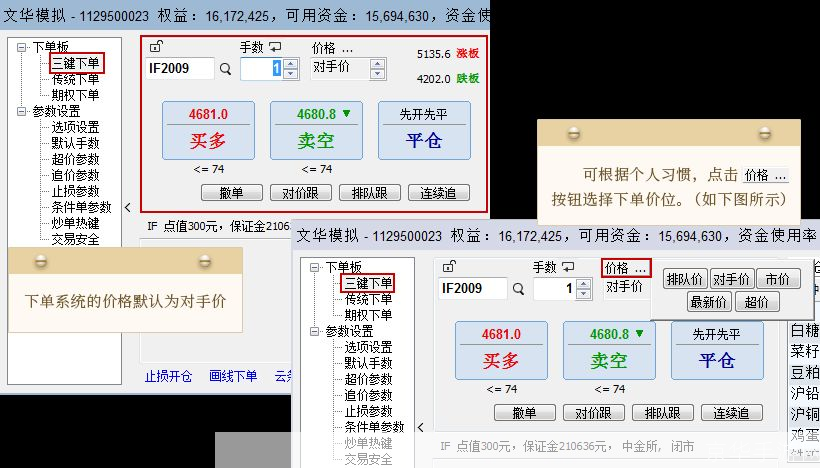Choose 市价 price option
Viewport: 820px width, 468px height.
point(778,280)
